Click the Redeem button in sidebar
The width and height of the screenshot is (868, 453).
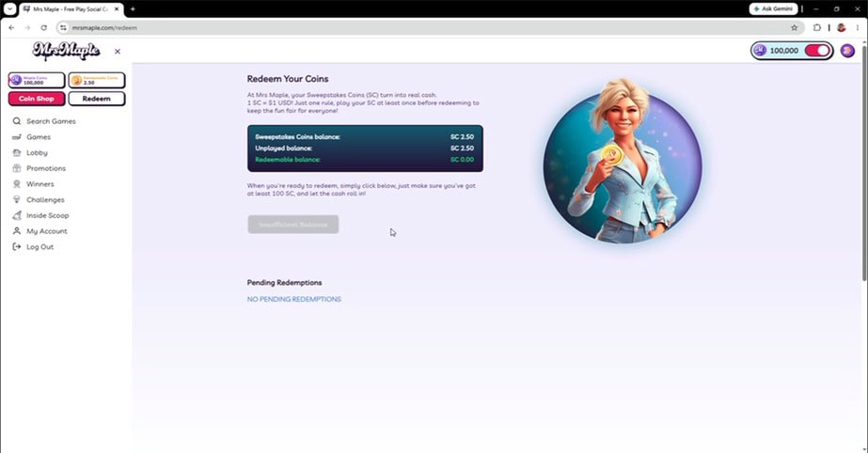tap(97, 99)
